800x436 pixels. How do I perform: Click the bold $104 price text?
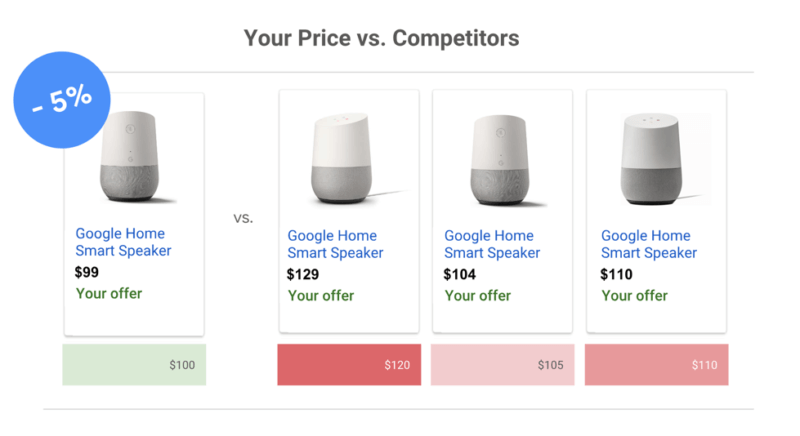(x=460, y=274)
